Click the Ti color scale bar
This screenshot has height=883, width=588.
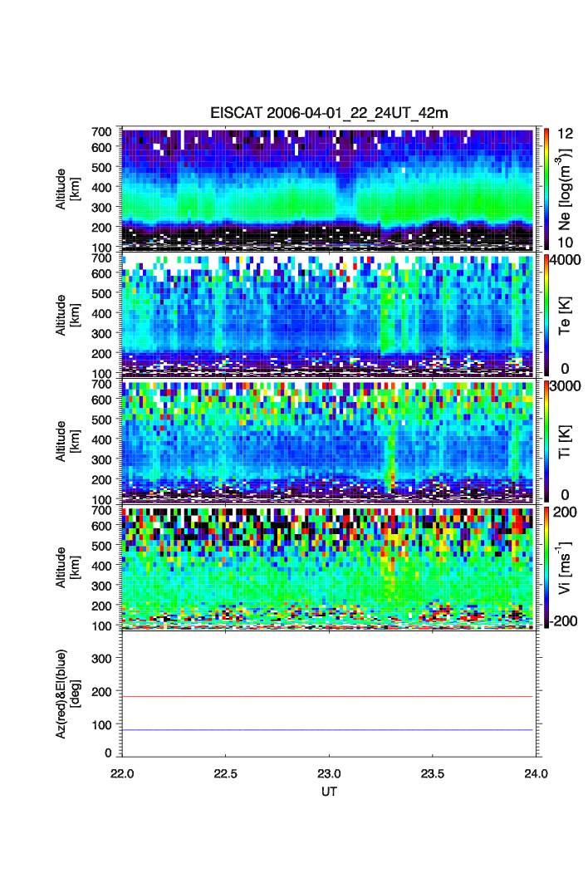coord(544,442)
